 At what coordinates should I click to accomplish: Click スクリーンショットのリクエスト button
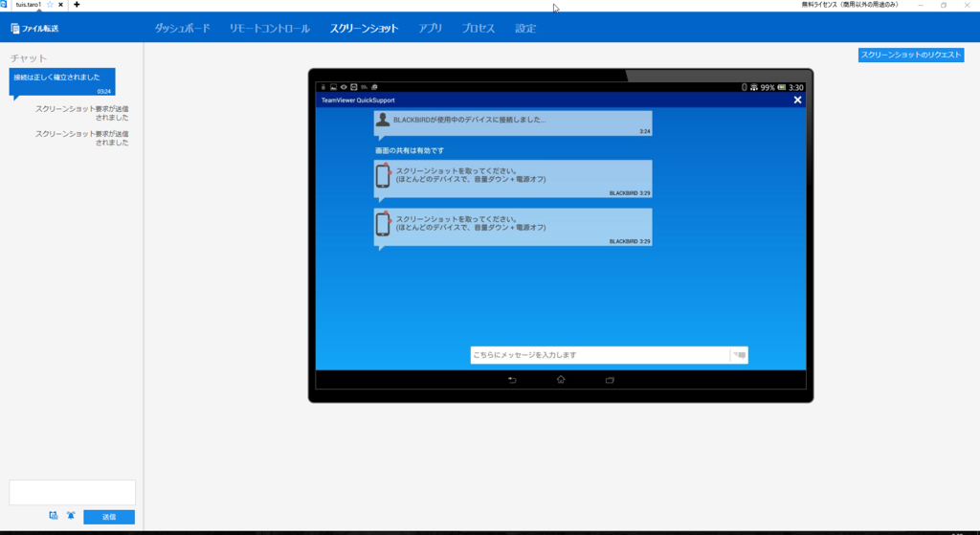point(911,55)
